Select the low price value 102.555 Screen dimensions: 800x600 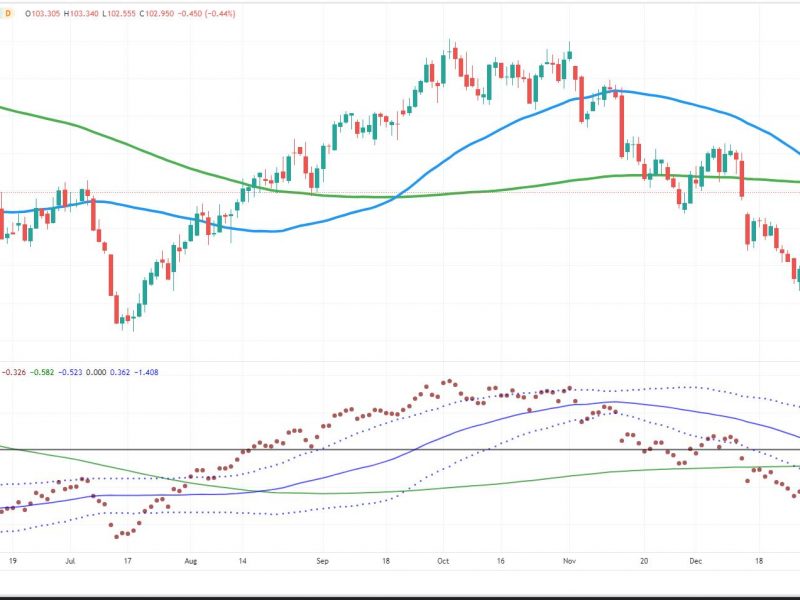pos(121,14)
